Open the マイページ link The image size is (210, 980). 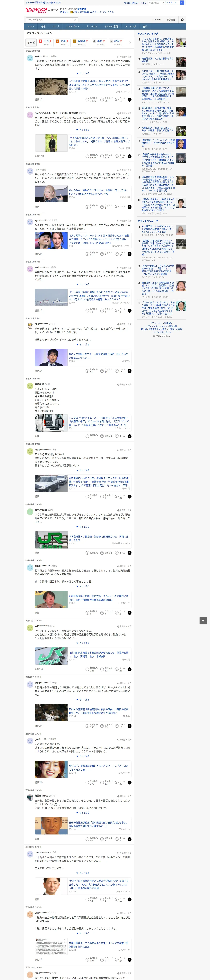[157, 20]
